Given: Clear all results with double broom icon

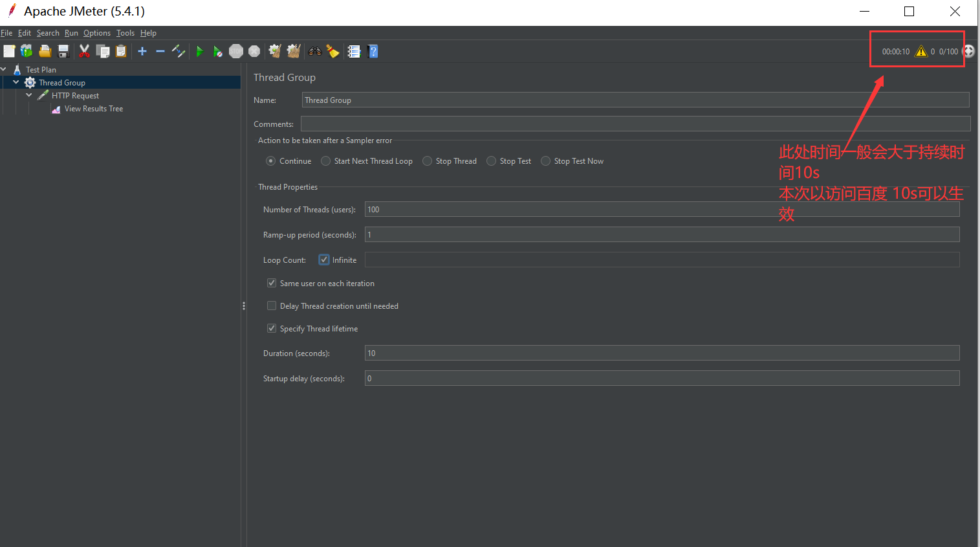Looking at the screenshot, I should click(x=294, y=51).
